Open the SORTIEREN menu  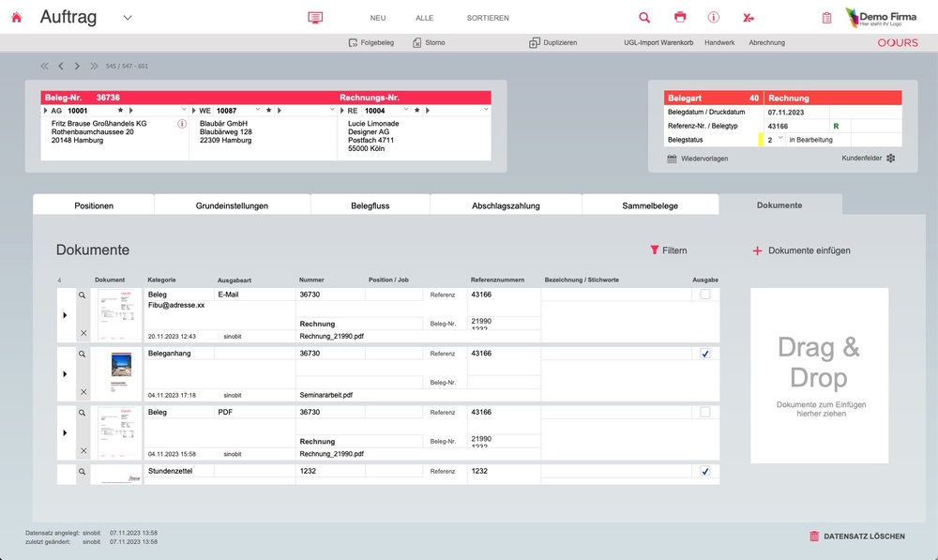click(x=488, y=18)
